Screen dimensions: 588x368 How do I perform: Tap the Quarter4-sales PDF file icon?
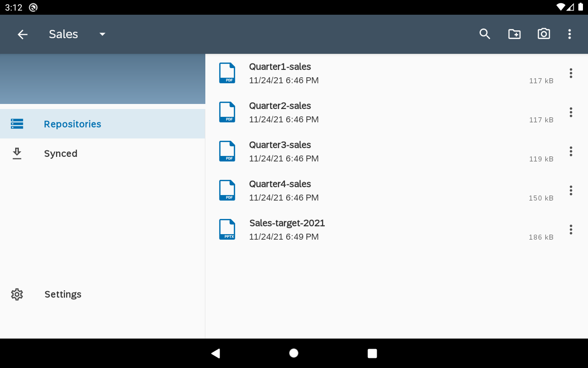(x=227, y=190)
